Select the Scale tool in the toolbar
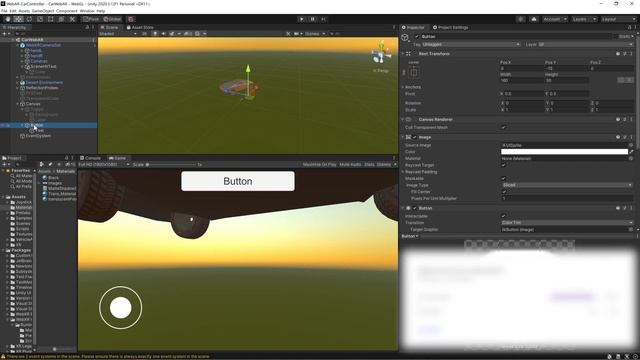Image resolution: width=640 pixels, height=360 pixels. coord(40,19)
